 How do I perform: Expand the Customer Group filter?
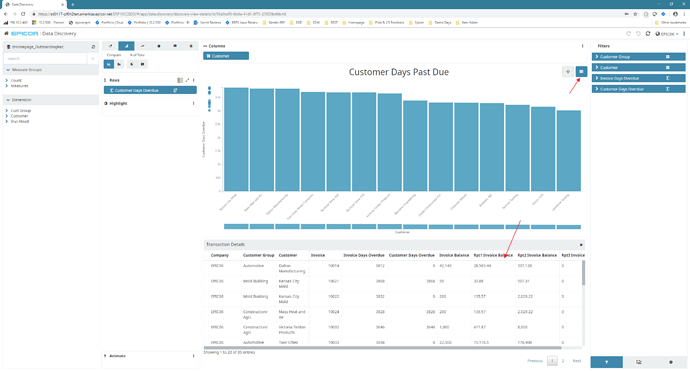pos(638,57)
